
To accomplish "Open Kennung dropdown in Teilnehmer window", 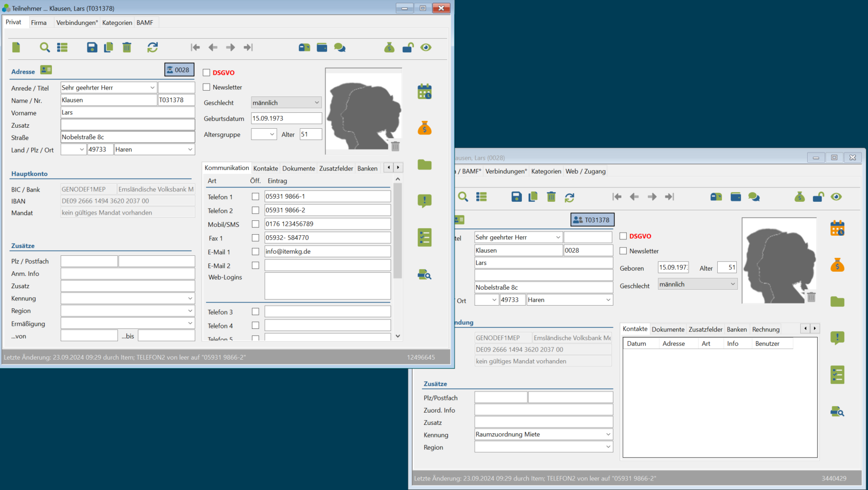I will [x=190, y=298].
